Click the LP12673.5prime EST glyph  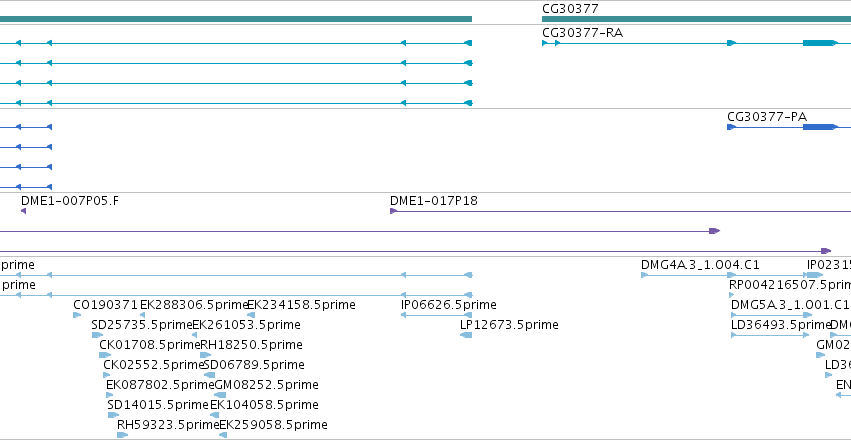[466, 335]
